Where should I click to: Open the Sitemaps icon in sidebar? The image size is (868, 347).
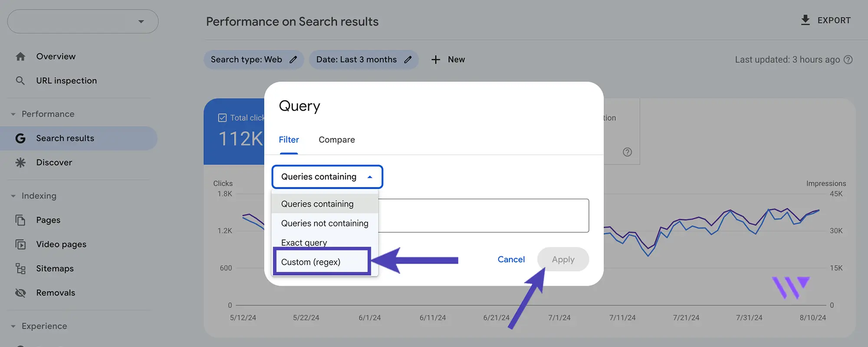point(20,268)
